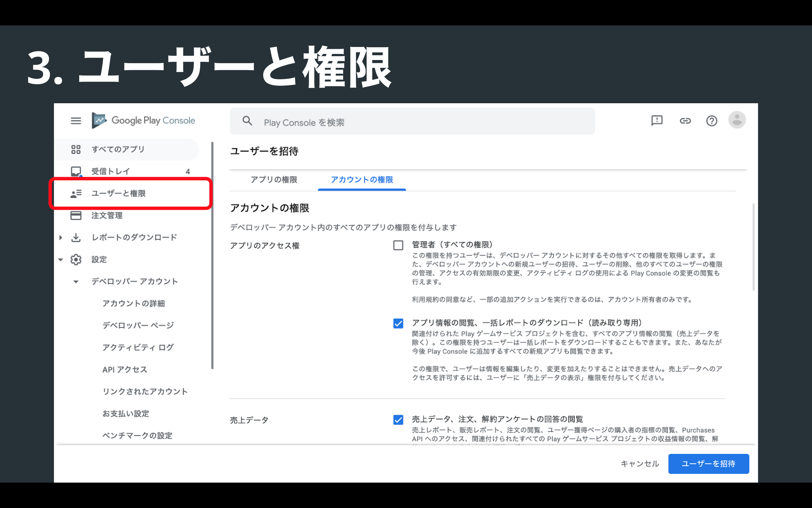
Task: Click the アプリのアクセス権 section label
Action: [265, 246]
